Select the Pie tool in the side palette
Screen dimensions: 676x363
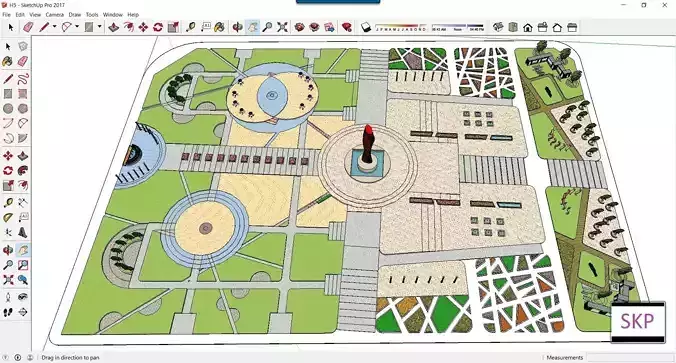pos(23,138)
